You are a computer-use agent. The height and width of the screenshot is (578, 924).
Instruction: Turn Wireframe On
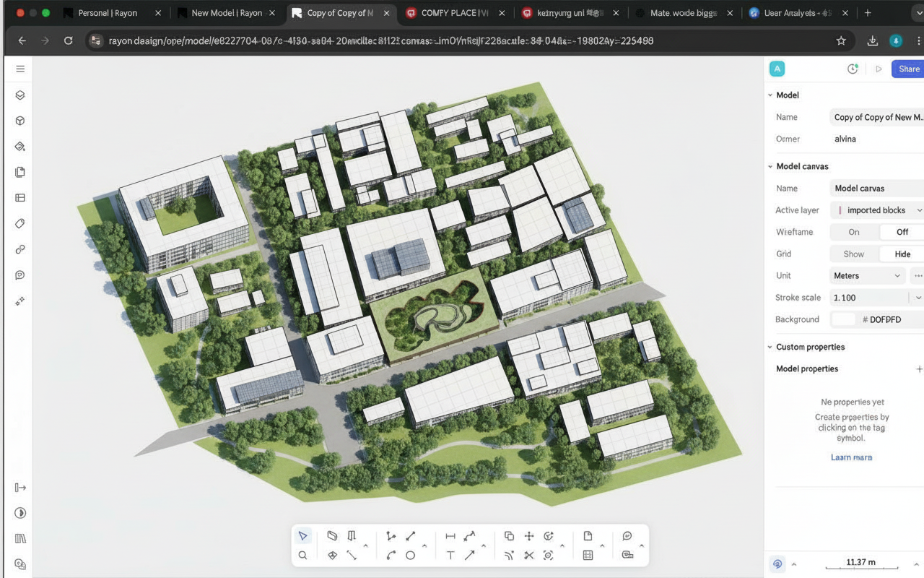click(854, 232)
